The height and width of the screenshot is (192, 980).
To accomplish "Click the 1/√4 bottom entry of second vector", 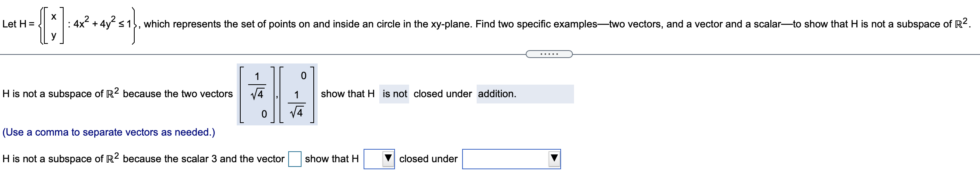I will [296, 104].
